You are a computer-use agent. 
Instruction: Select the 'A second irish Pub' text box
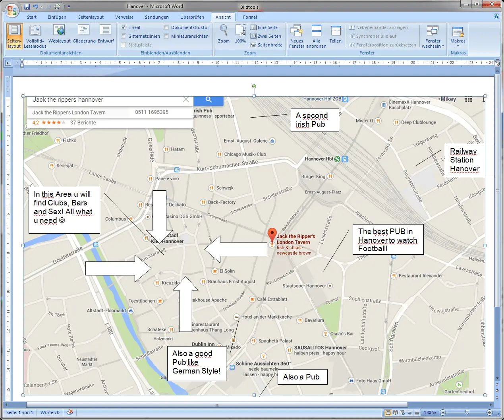point(315,120)
